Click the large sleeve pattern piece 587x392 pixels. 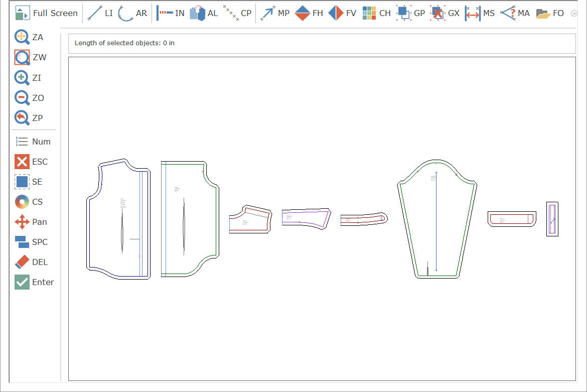click(x=436, y=221)
